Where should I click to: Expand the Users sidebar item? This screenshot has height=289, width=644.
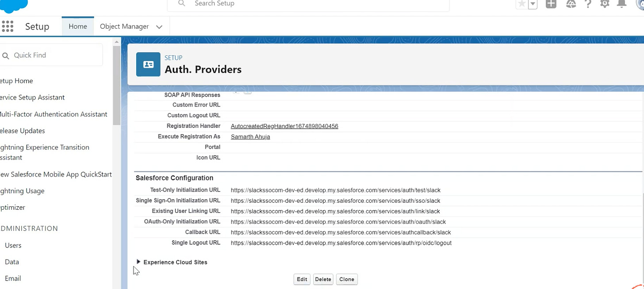[x=13, y=245]
